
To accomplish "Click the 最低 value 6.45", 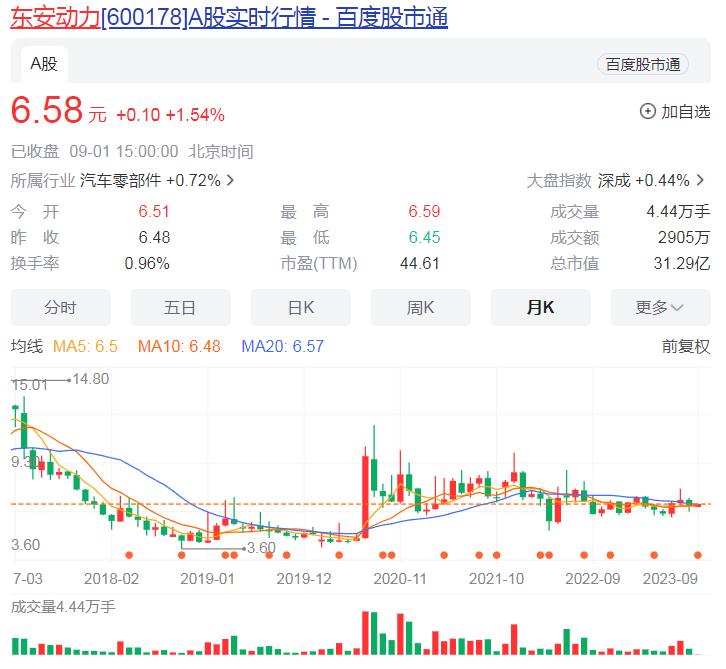I will (x=424, y=238).
